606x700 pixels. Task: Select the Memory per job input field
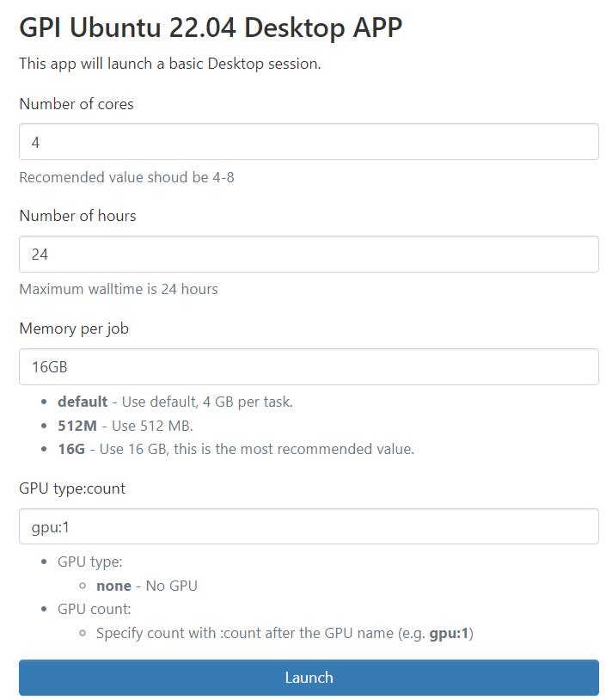point(309,367)
